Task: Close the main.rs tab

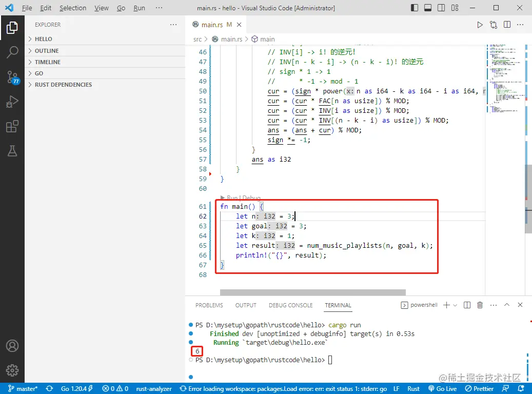Action: [239, 25]
